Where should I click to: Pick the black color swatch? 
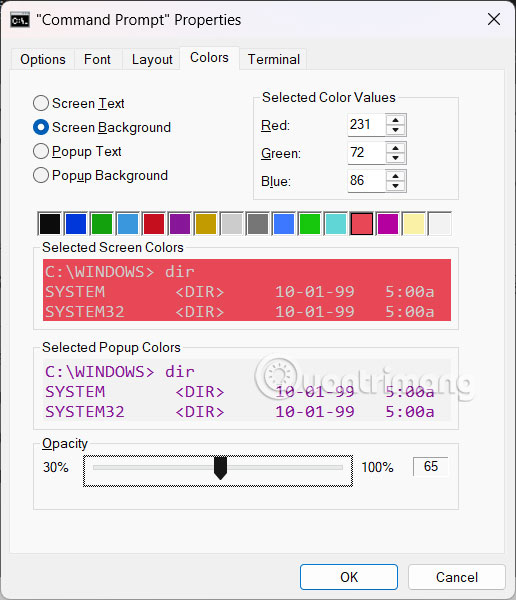(50, 224)
